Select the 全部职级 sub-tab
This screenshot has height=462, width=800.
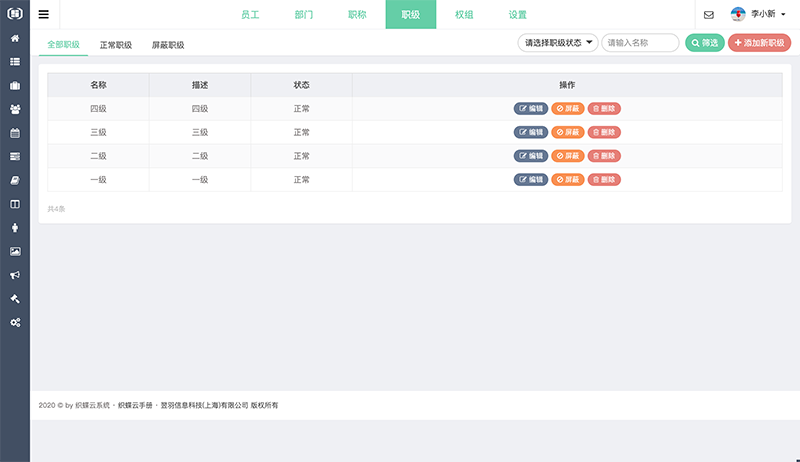tap(63, 45)
